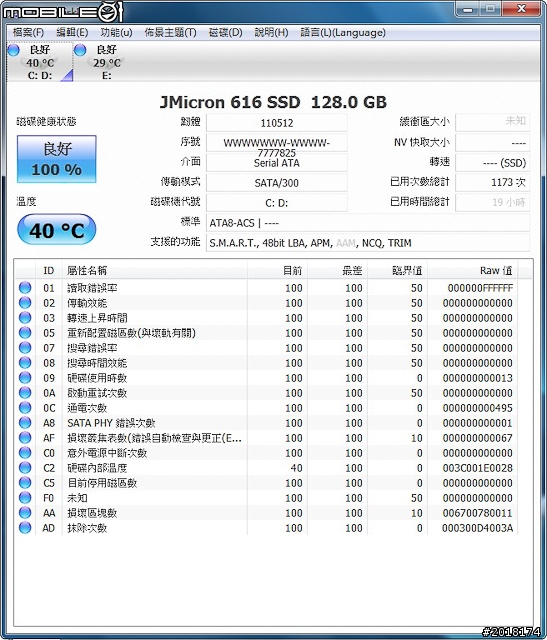
Task: Click Raw value 003C001E0028 in row C2
Action: pyautogui.click(x=478, y=468)
